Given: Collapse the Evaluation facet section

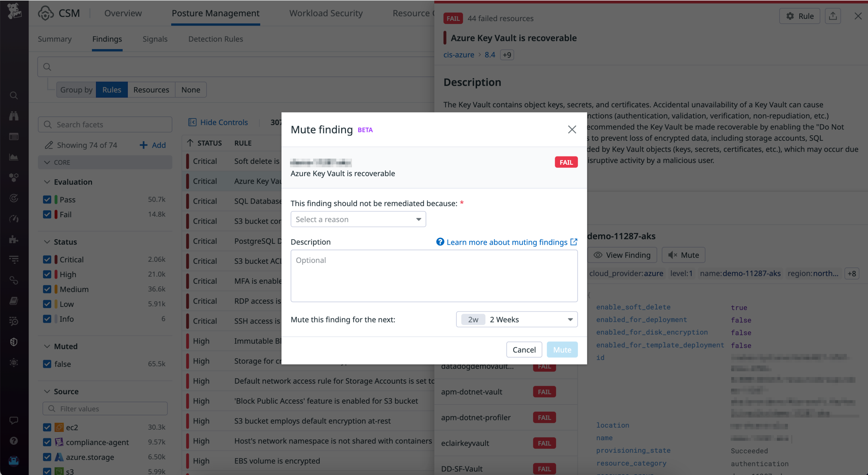Looking at the screenshot, I should pyautogui.click(x=47, y=182).
